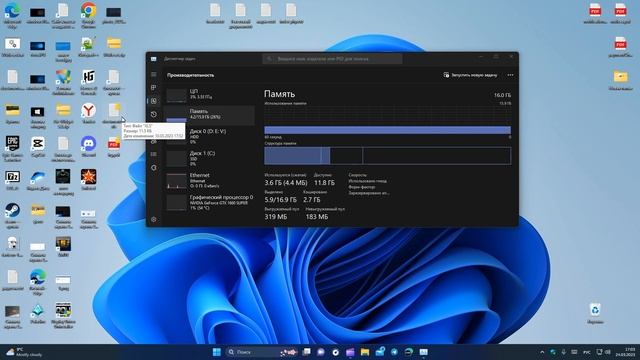Click 'Запустить новую задачу' button
Screen dimensions: 640x360
click(470, 75)
